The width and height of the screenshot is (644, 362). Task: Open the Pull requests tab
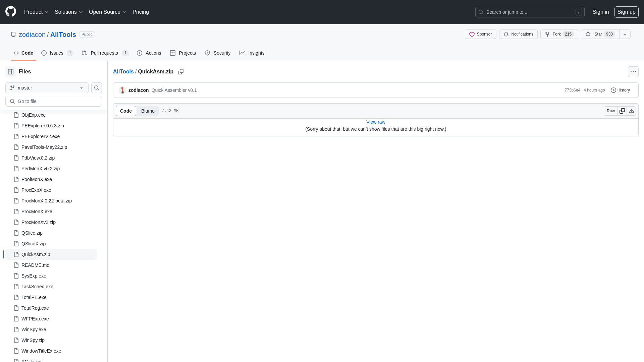click(x=105, y=53)
